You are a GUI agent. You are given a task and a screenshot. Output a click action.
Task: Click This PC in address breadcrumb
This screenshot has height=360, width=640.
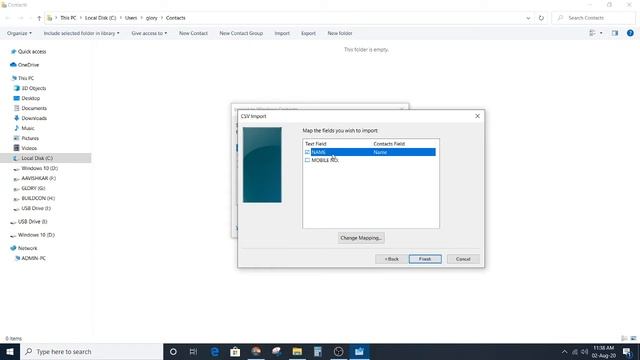click(68, 18)
